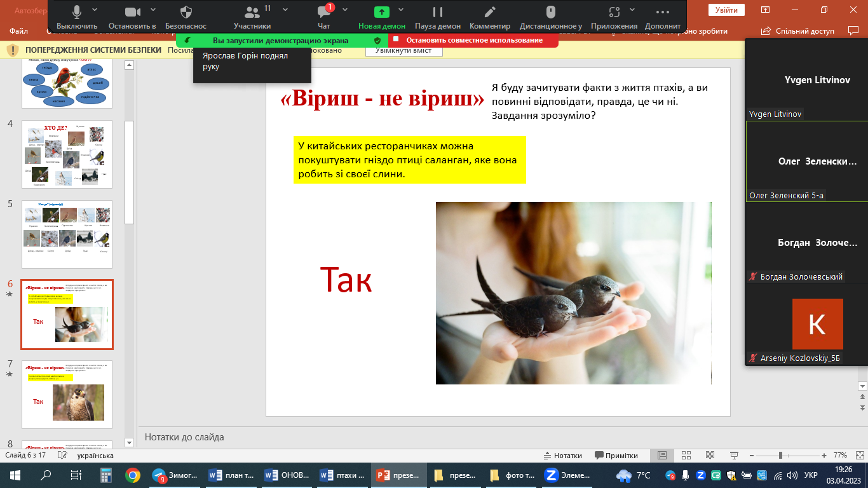
Task: Pause sharing with Пауза демонстрации
Action: pyautogui.click(x=438, y=17)
